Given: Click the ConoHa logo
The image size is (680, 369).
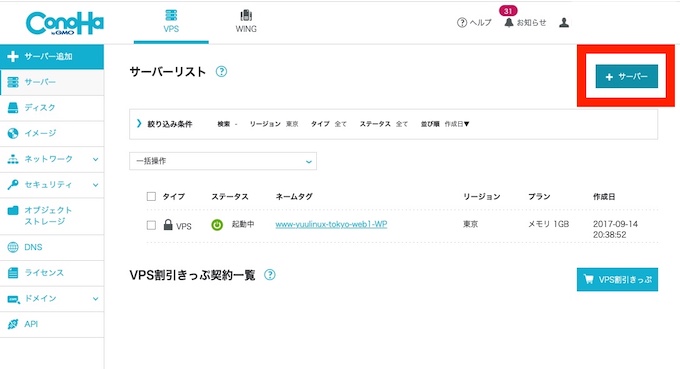Looking at the screenshot, I should 65,23.
